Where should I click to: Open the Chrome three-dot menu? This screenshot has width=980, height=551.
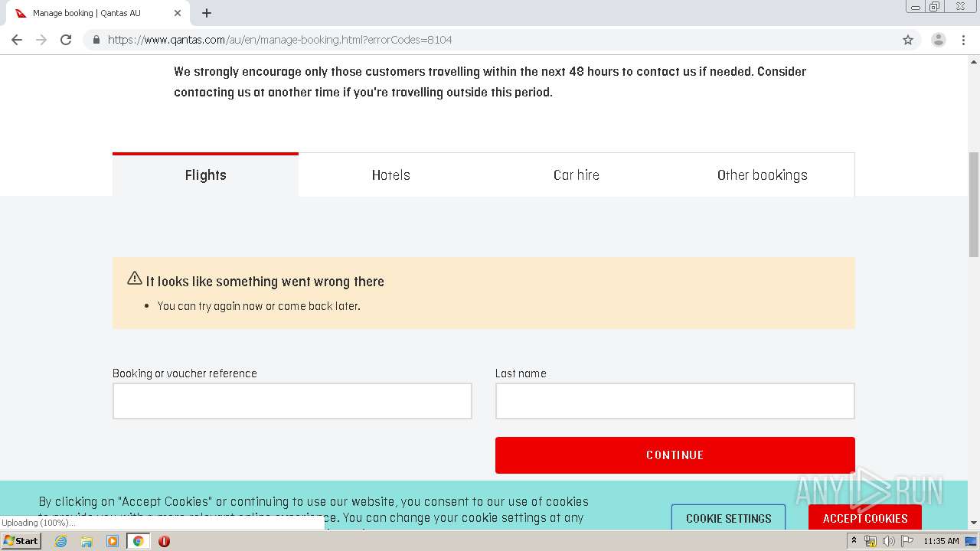963,40
